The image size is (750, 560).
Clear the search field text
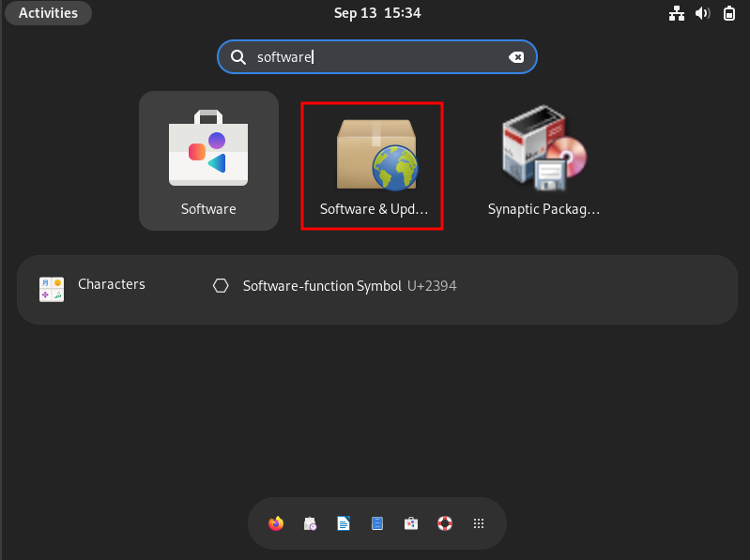point(516,57)
